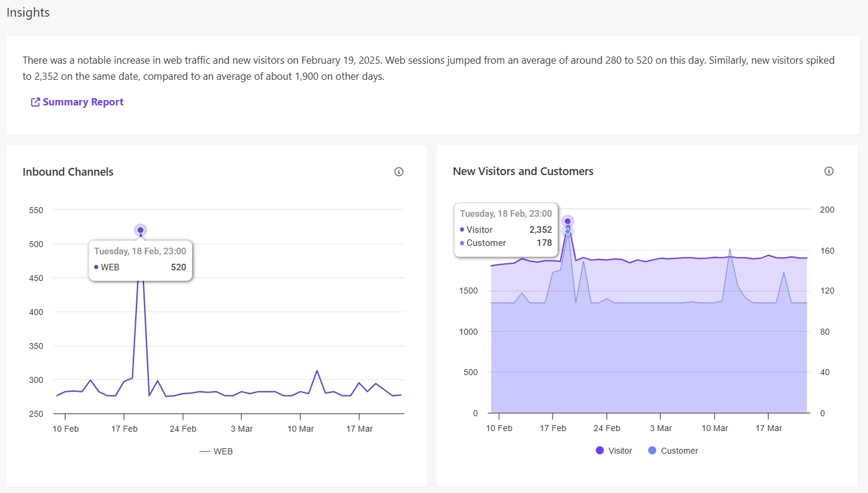The image size is (868, 493).
Task: Click the 550 y-axis label on Inbound Channels
Action: [x=36, y=210]
